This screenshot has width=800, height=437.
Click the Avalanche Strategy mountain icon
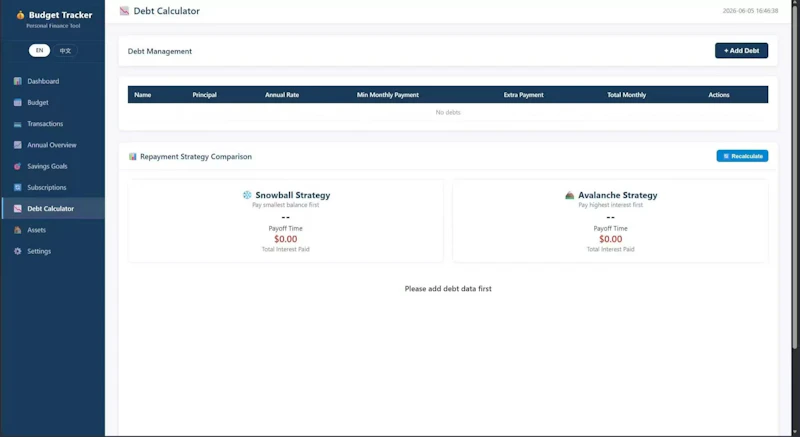570,195
